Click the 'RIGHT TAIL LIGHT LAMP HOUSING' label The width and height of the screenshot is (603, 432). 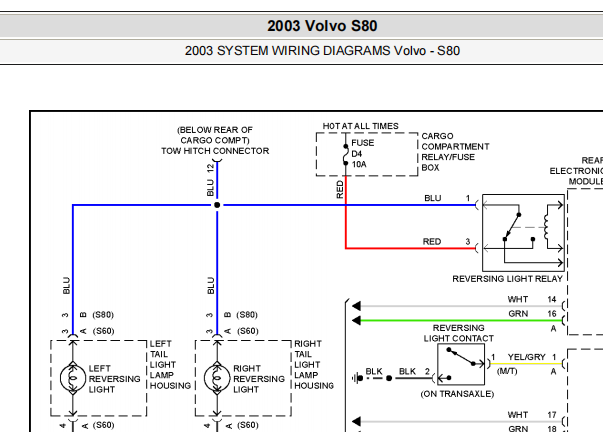click(x=314, y=364)
